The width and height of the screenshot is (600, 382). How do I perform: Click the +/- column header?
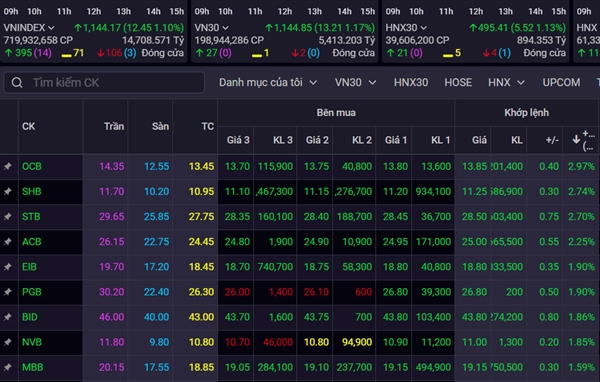click(x=552, y=140)
